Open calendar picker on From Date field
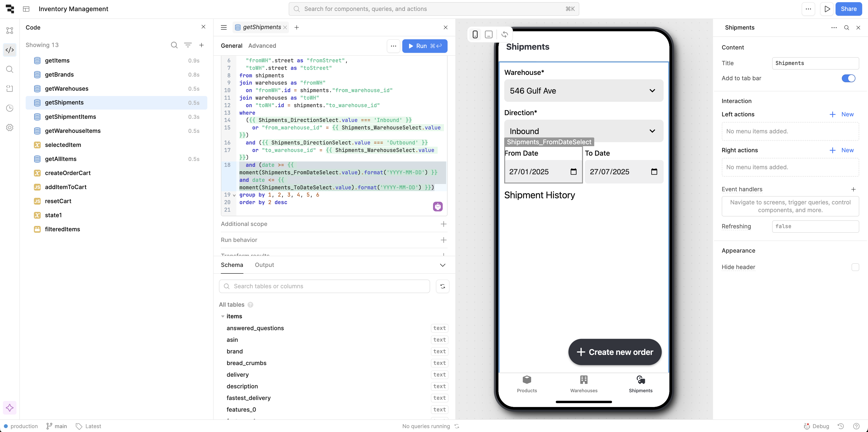This screenshot has height=432, width=868. pyautogui.click(x=573, y=172)
